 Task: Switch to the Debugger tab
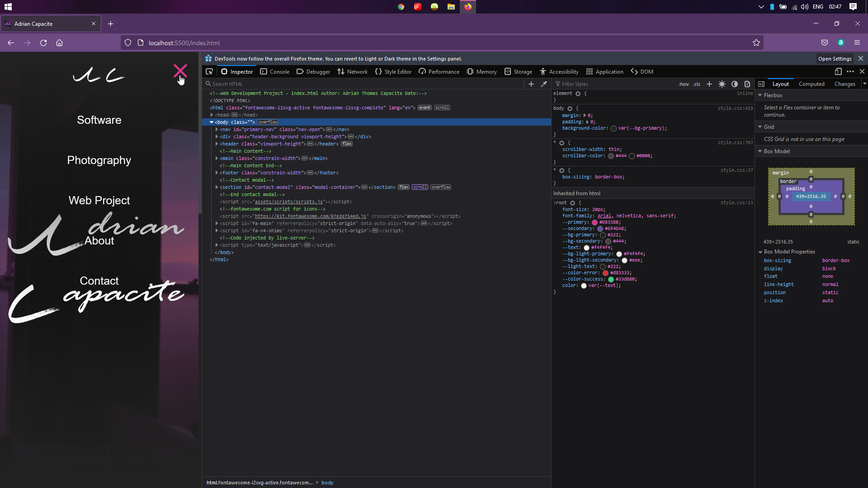tap(313, 71)
